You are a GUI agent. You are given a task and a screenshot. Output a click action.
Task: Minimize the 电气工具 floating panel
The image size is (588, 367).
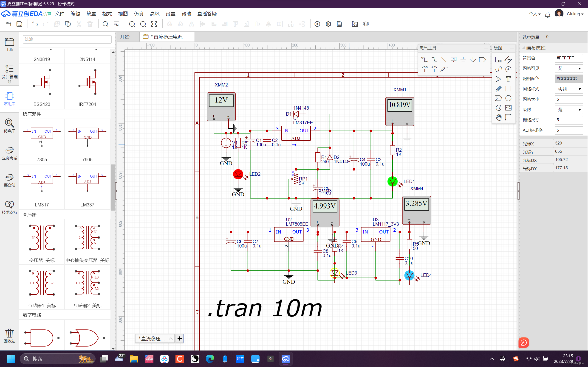pyautogui.click(x=486, y=48)
